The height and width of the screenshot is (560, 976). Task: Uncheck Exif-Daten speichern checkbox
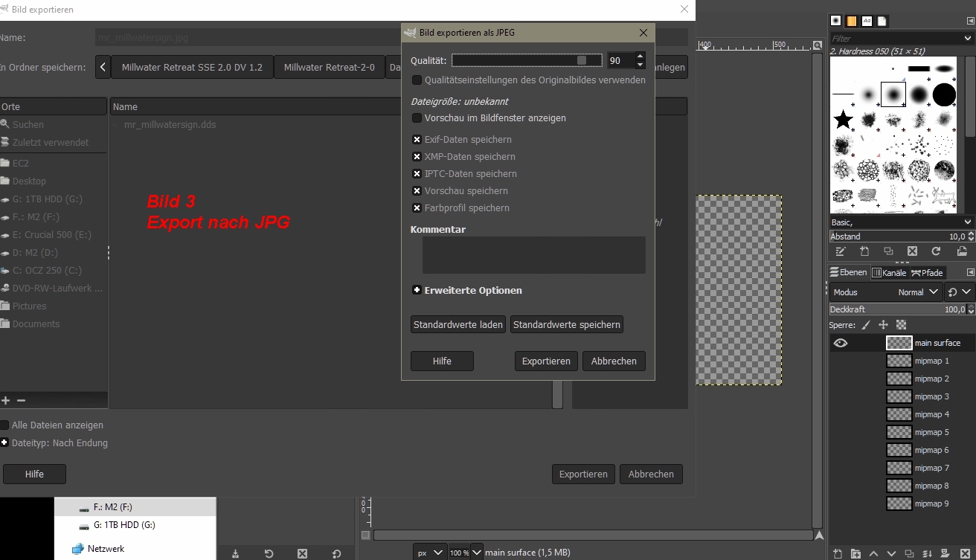tap(417, 140)
